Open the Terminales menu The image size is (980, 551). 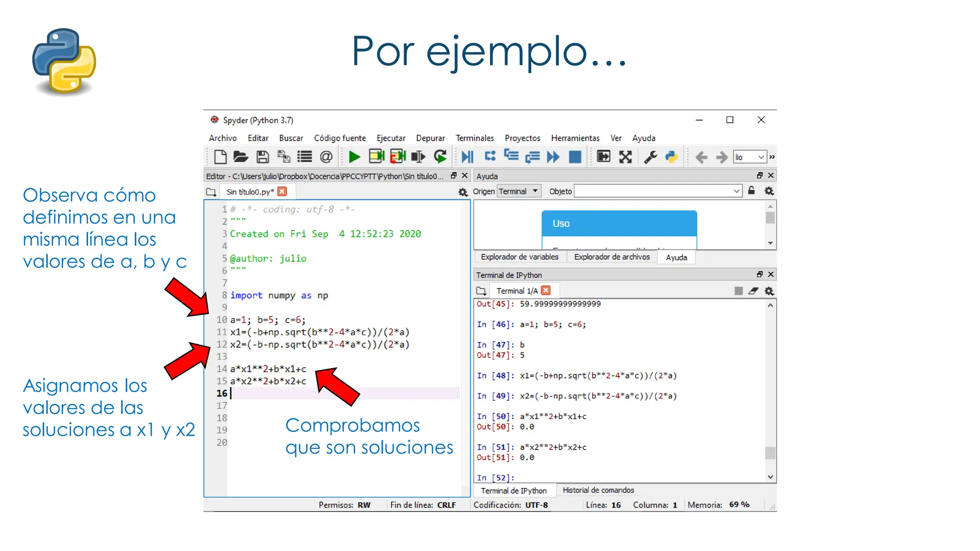(475, 138)
